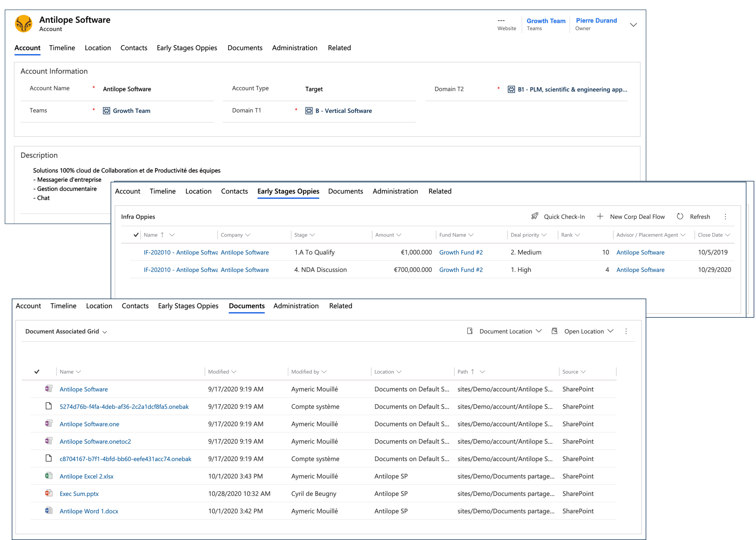The image size is (756, 540).
Task: Click the close date '10/5/2019' cell
Action: (712, 252)
